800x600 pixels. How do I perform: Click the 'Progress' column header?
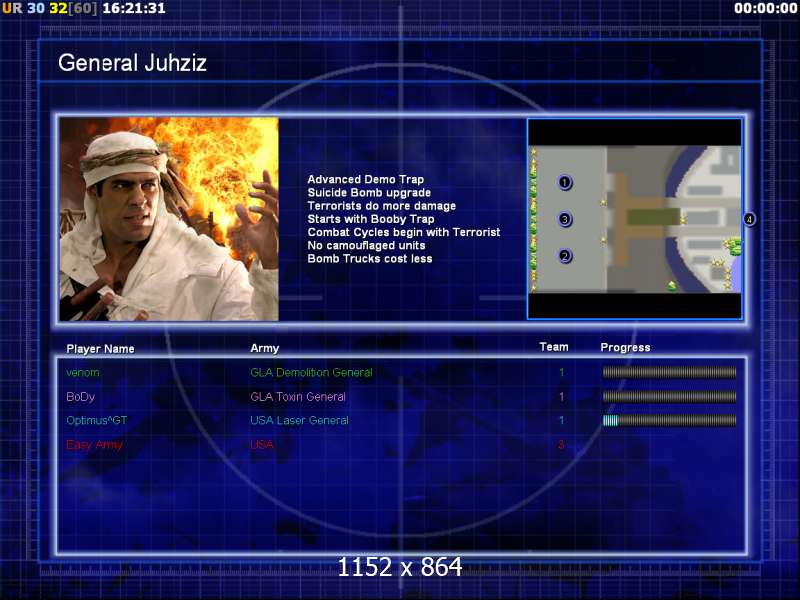click(626, 347)
